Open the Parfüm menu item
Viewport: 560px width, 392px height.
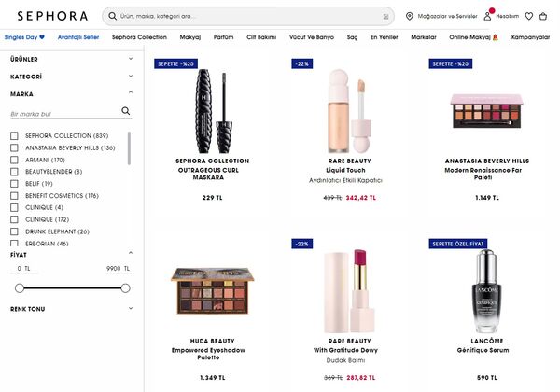(224, 37)
